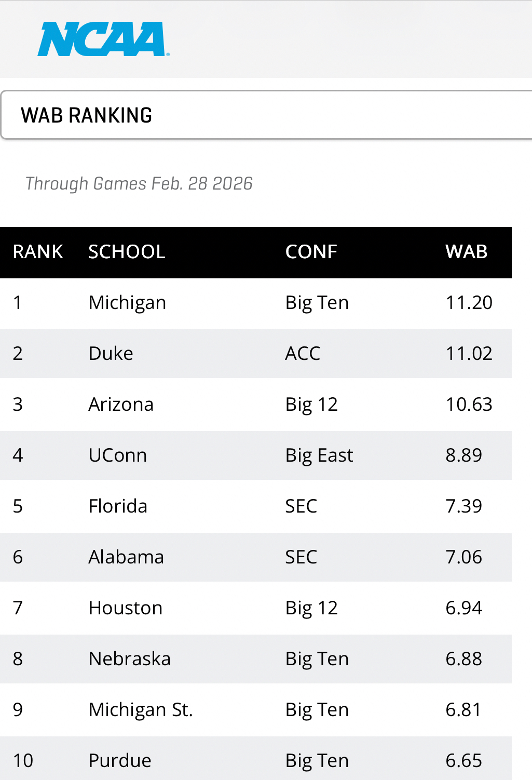Viewport: 532px width, 780px height.
Task: Select the Nebraska row name
Action: click(x=130, y=659)
